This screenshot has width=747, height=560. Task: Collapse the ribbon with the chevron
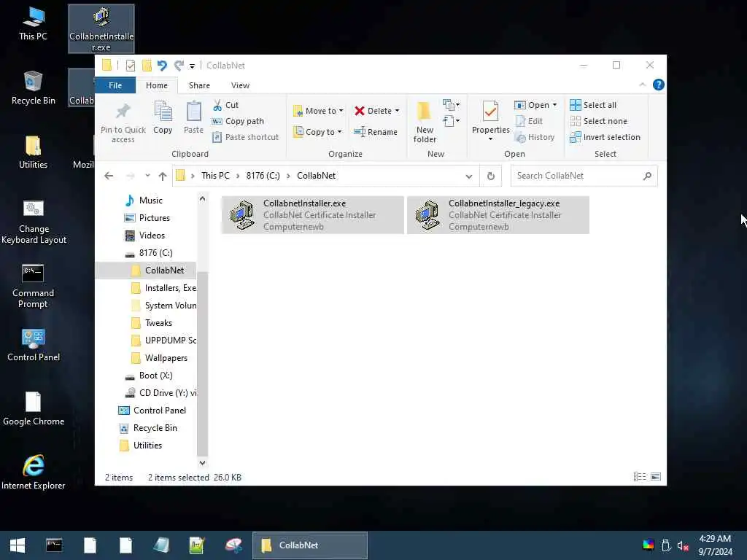[x=642, y=85]
